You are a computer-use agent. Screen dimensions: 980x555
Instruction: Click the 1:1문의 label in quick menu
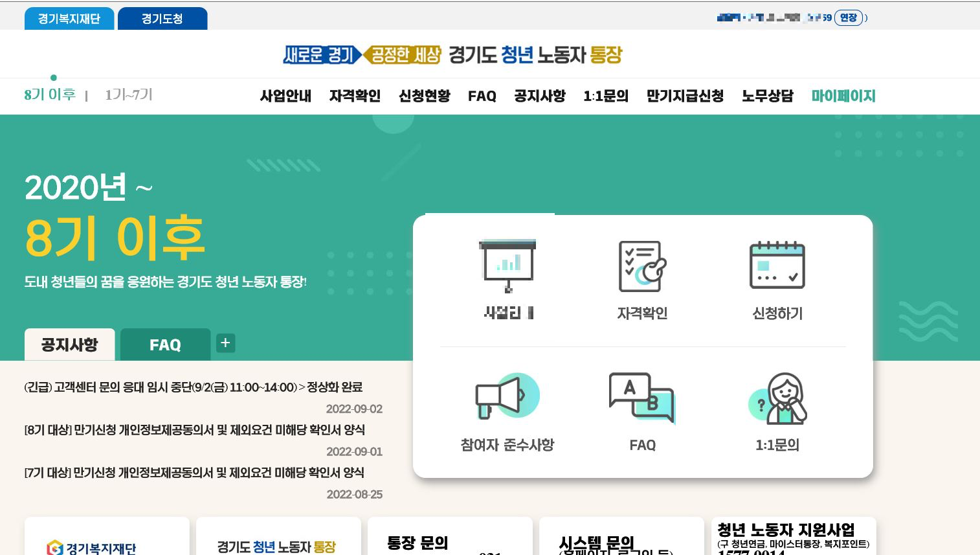coord(777,445)
